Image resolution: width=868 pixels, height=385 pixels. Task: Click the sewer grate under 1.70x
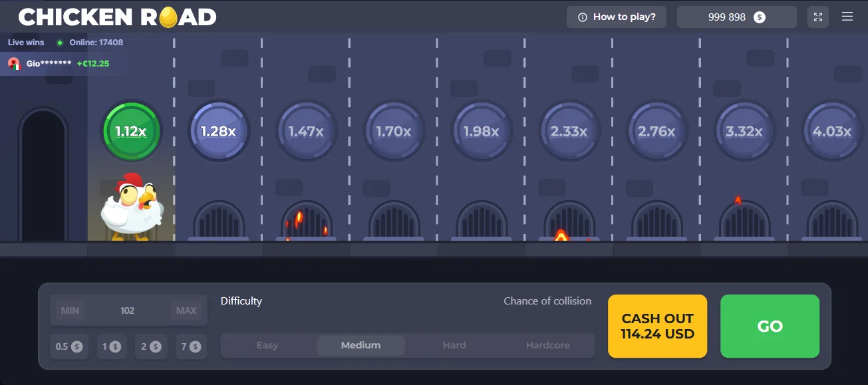point(394,221)
